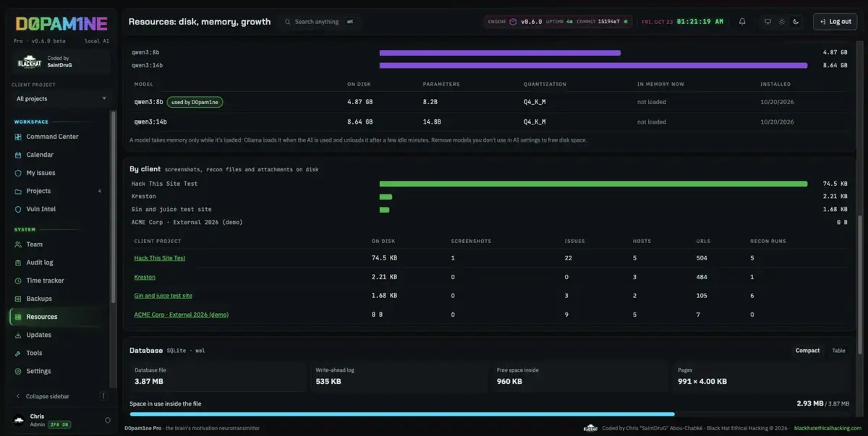Click the Free space inside 960 KB card

(581, 376)
